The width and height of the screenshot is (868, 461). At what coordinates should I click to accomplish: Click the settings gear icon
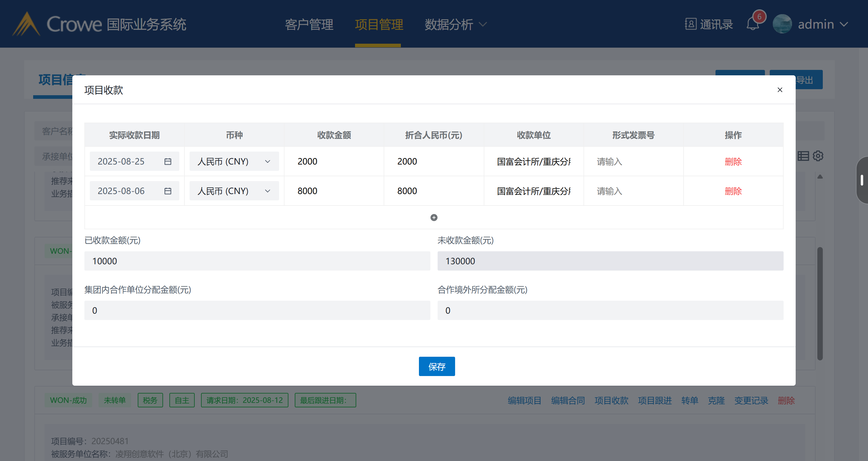point(818,156)
